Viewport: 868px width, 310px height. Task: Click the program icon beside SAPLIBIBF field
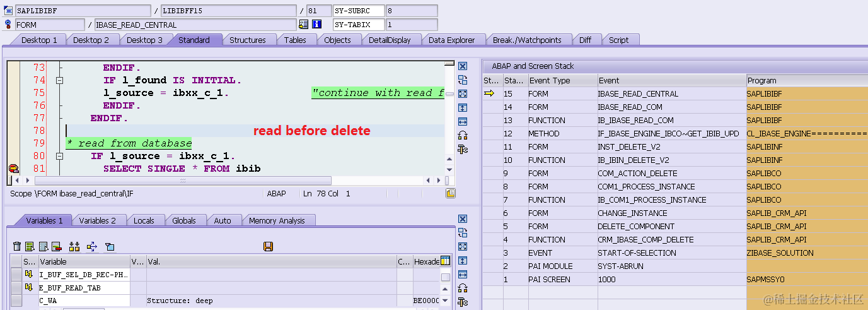tap(8, 11)
